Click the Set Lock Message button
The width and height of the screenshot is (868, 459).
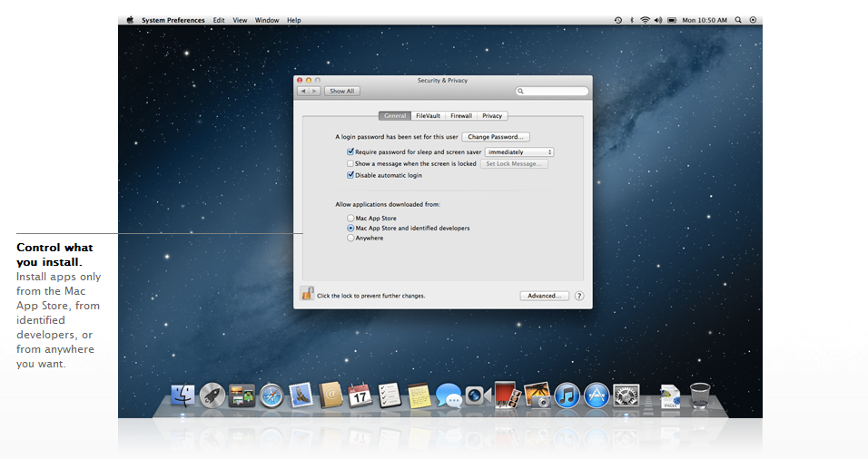(x=514, y=163)
